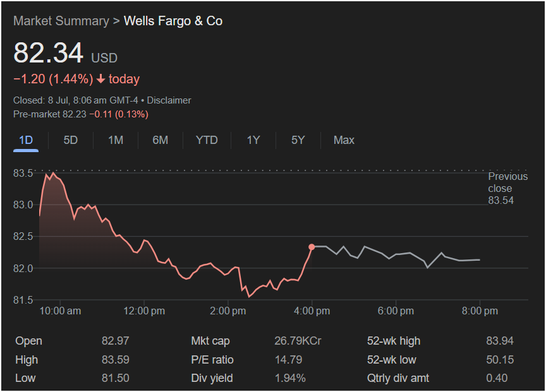The image size is (546, 392).
Task: Click the Qtrly div amt value 0.40
Action: [x=497, y=378]
